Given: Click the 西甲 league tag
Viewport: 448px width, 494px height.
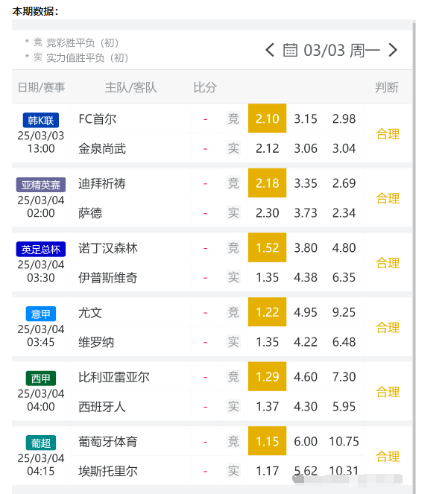Looking at the screenshot, I should click(41, 378).
